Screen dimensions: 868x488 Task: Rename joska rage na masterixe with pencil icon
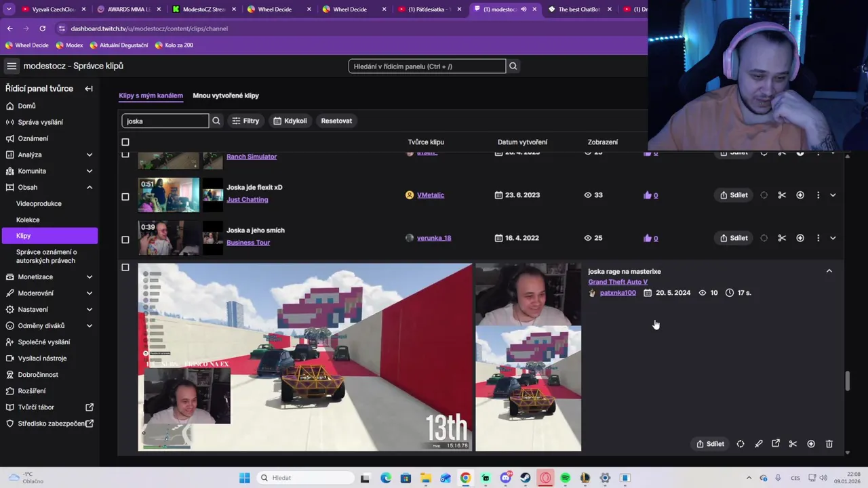[x=759, y=444]
